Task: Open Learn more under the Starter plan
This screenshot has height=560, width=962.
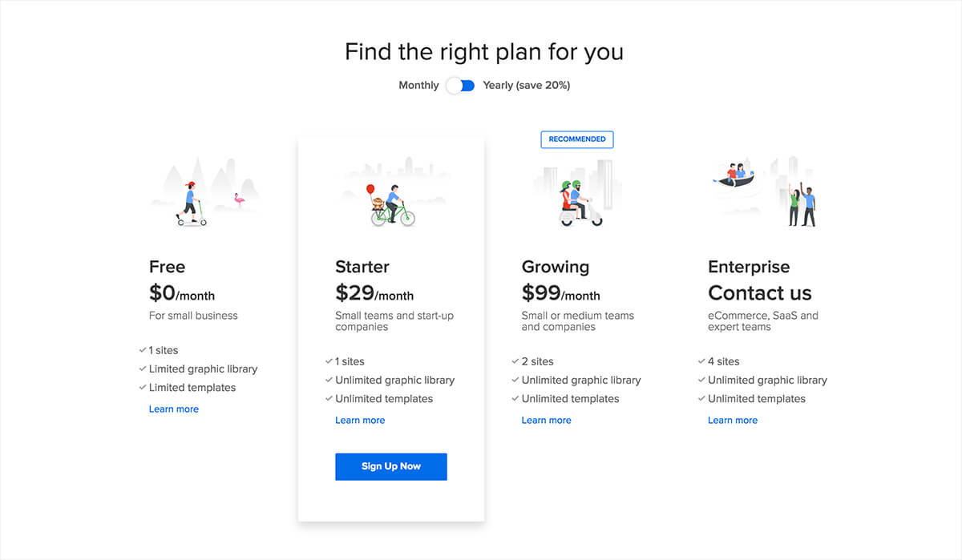Action: pyautogui.click(x=360, y=421)
